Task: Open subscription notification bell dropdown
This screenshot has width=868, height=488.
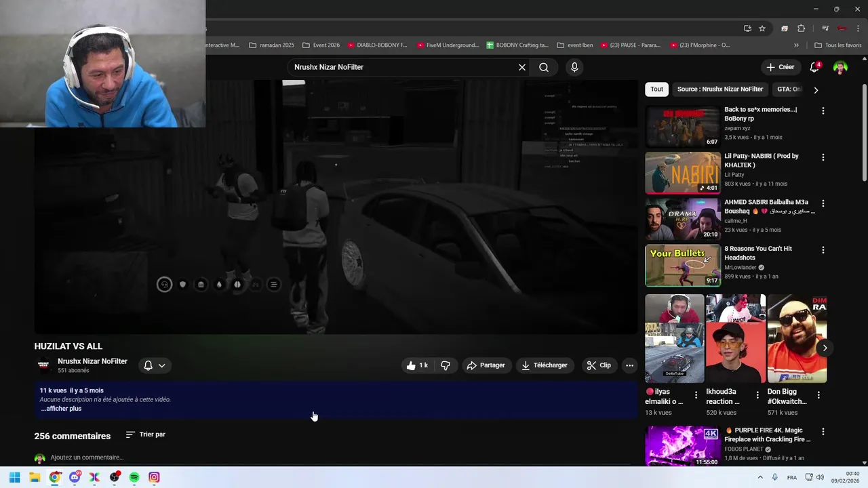Action: pos(155,365)
